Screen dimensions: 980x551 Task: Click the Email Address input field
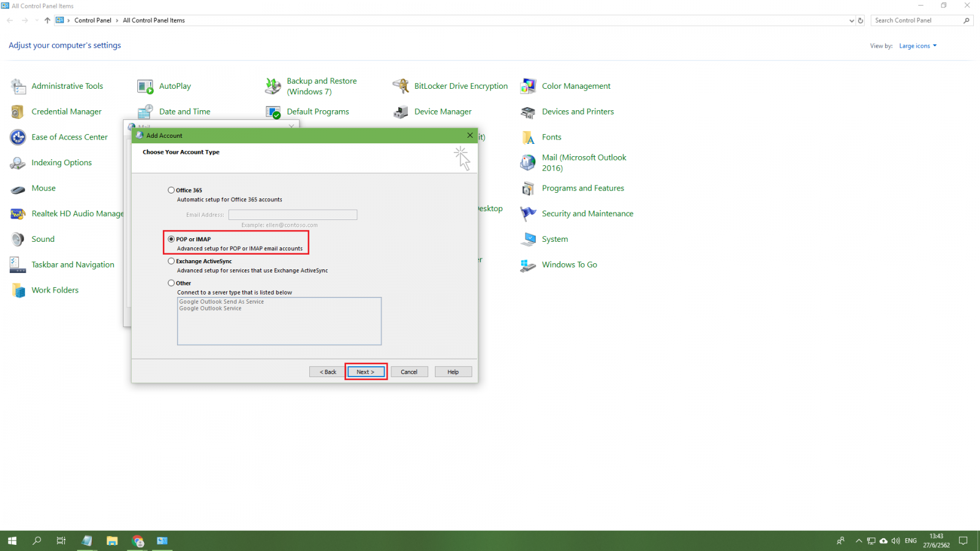coord(293,215)
